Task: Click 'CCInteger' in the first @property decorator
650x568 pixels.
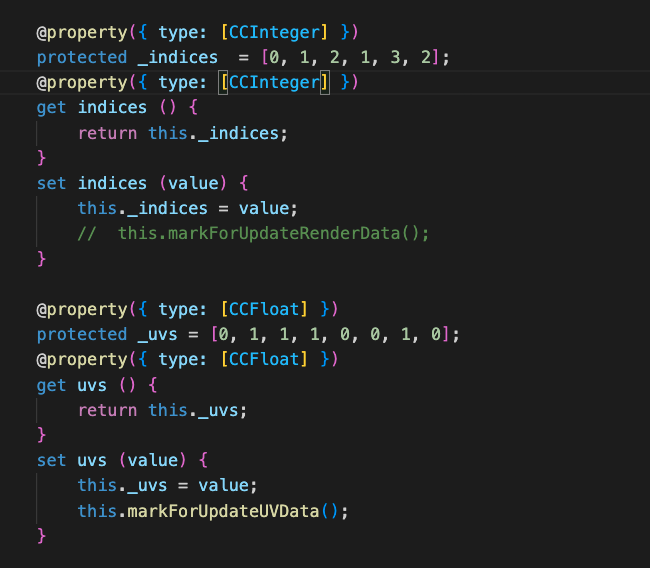Action: 274,32
